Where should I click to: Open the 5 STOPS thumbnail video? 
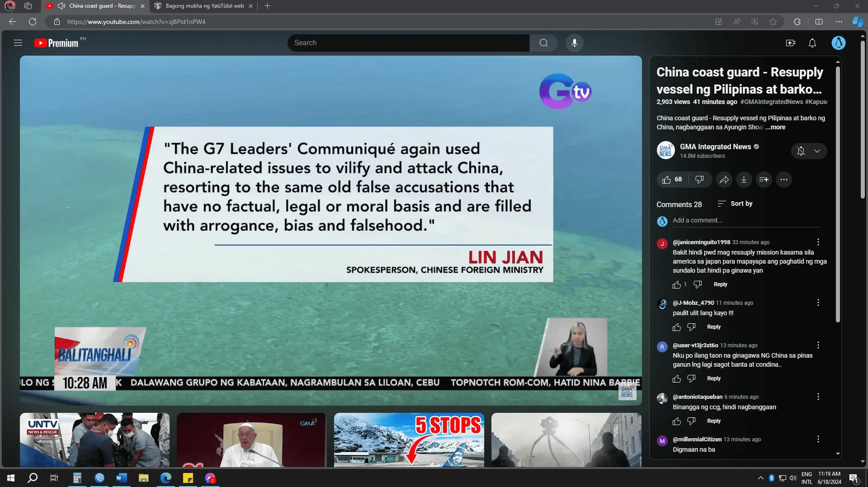click(x=409, y=440)
